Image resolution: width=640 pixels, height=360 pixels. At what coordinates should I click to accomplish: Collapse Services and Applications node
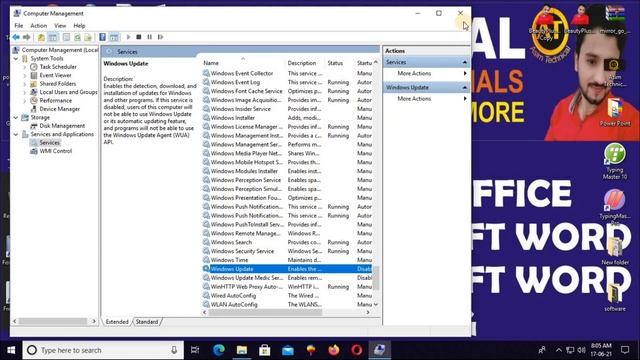[16, 134]
